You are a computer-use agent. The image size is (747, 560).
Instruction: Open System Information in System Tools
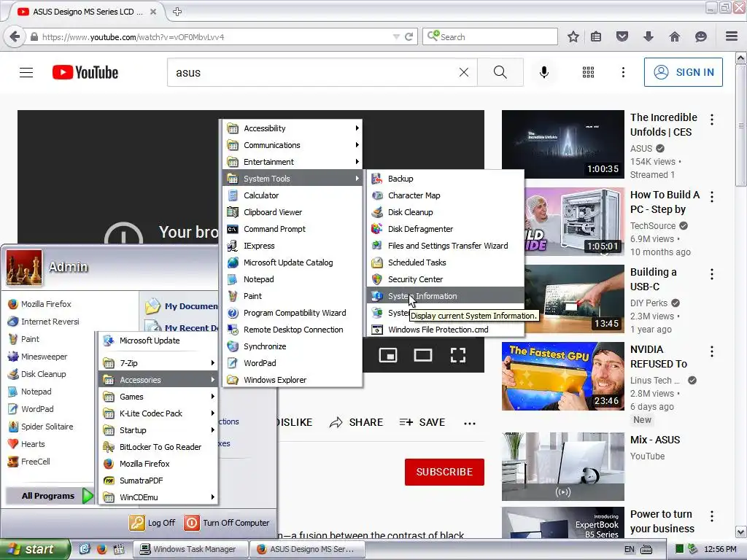[x=445, y=296]
